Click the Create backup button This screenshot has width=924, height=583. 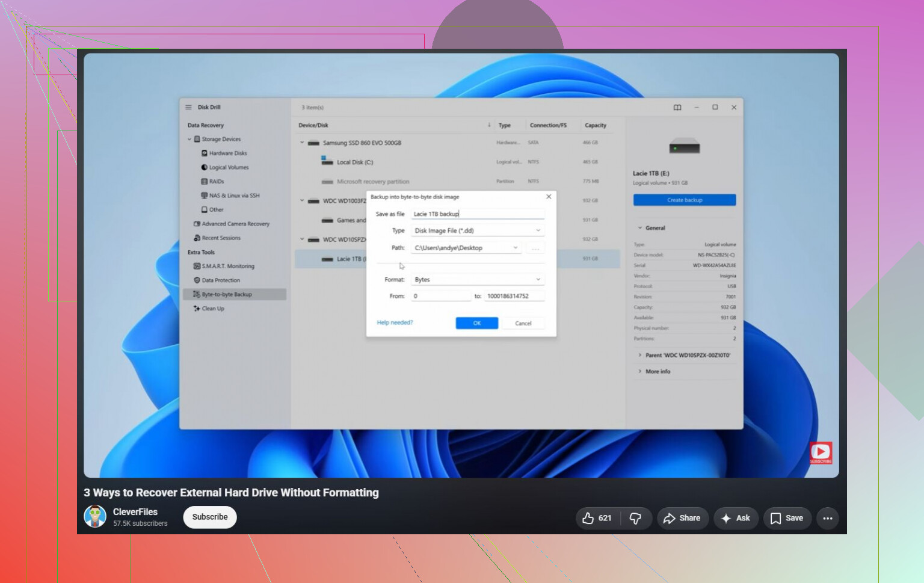[x=685, y=200]
